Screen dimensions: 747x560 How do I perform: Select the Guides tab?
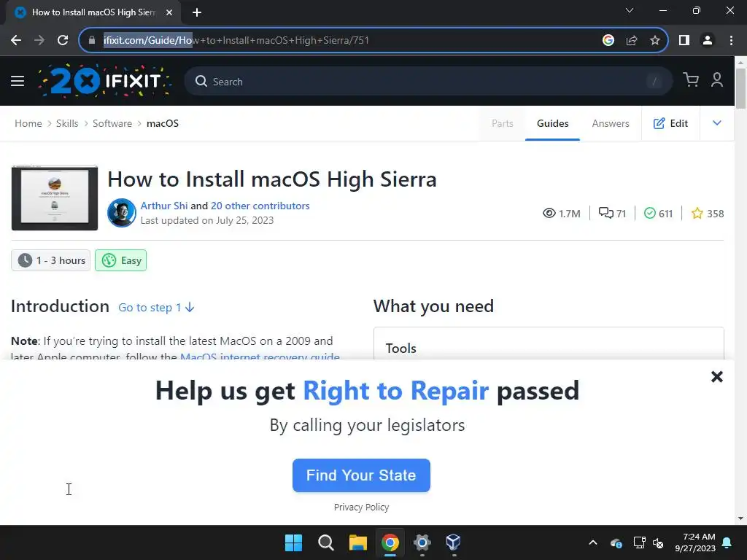553,123
